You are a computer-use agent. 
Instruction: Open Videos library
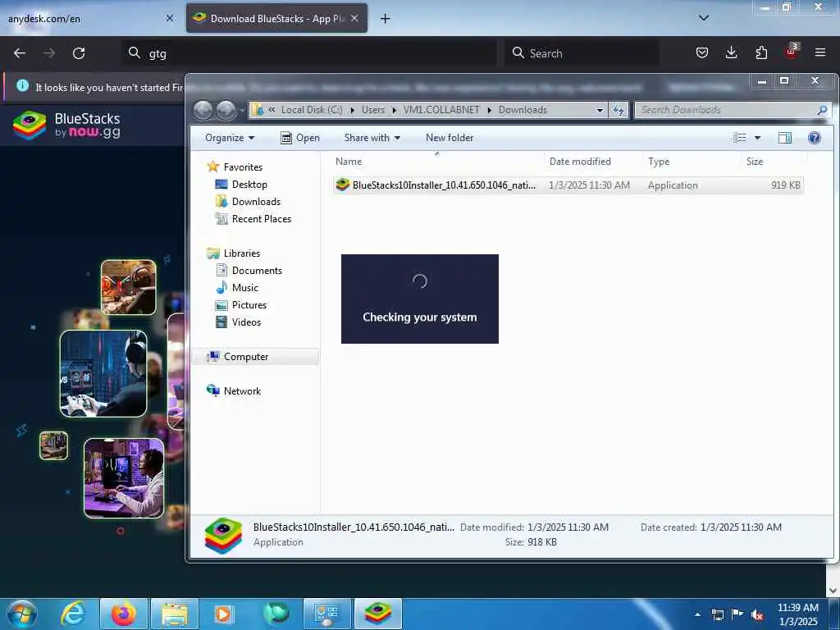246,322
